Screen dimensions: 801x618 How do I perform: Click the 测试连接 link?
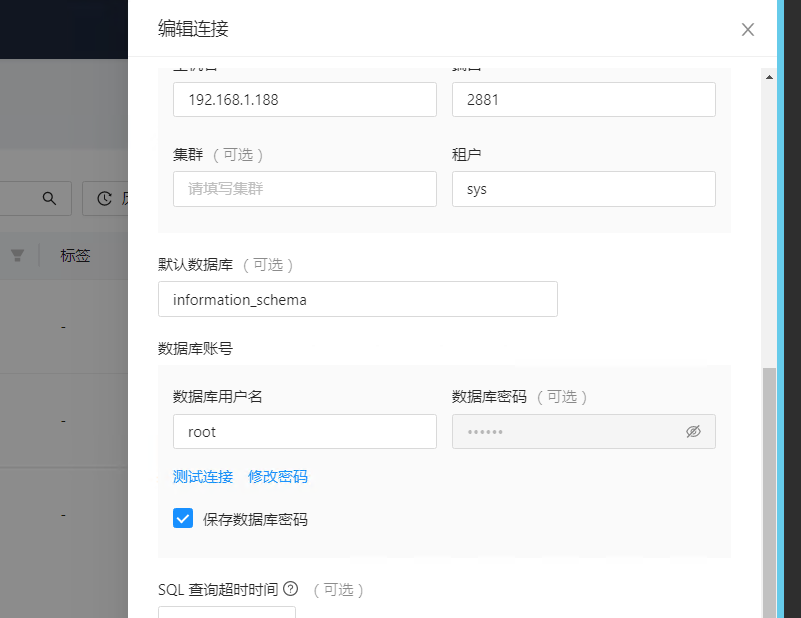click(203, 476)
